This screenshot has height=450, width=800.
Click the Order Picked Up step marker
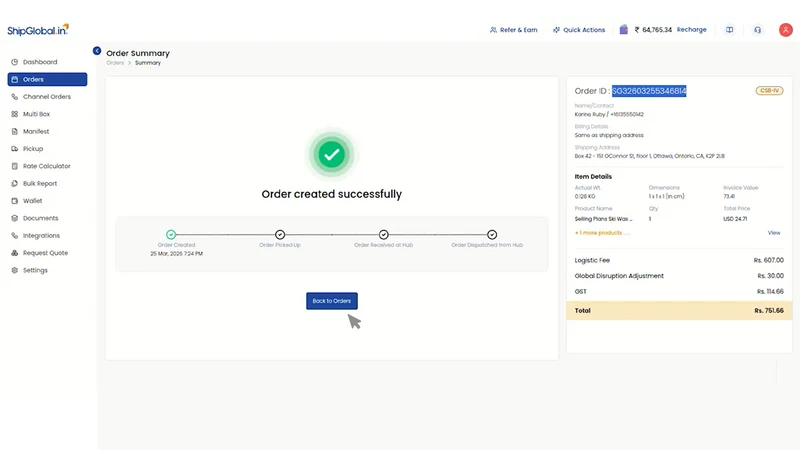click(280, 234)
